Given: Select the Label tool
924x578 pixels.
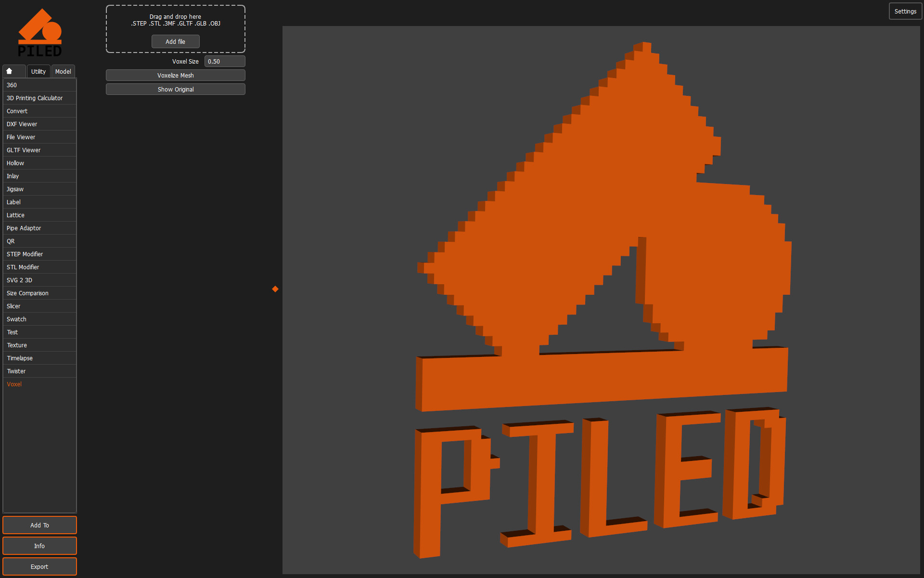Looking at the screenshot, I should pyautogui.click(x=39, y=202).
